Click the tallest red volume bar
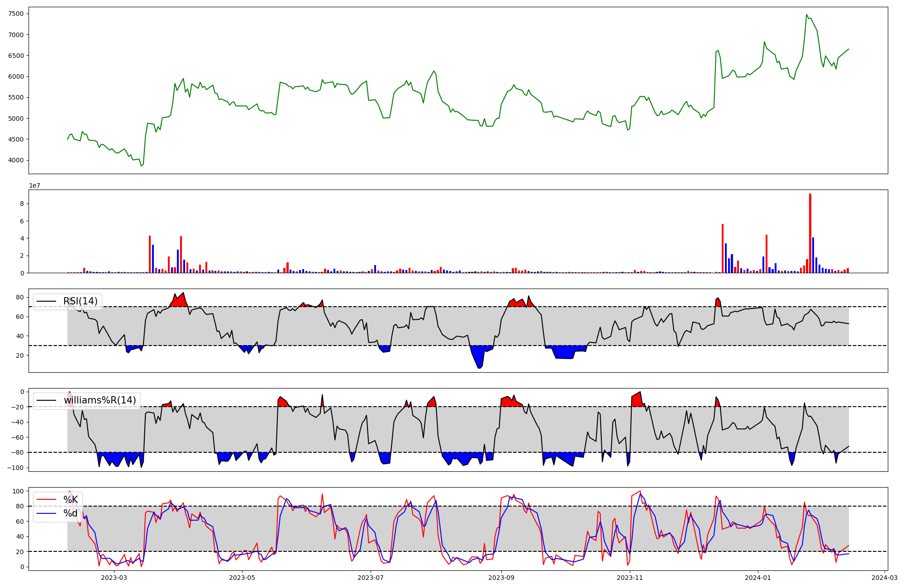 pyautogui.click(x=810, y=233)
